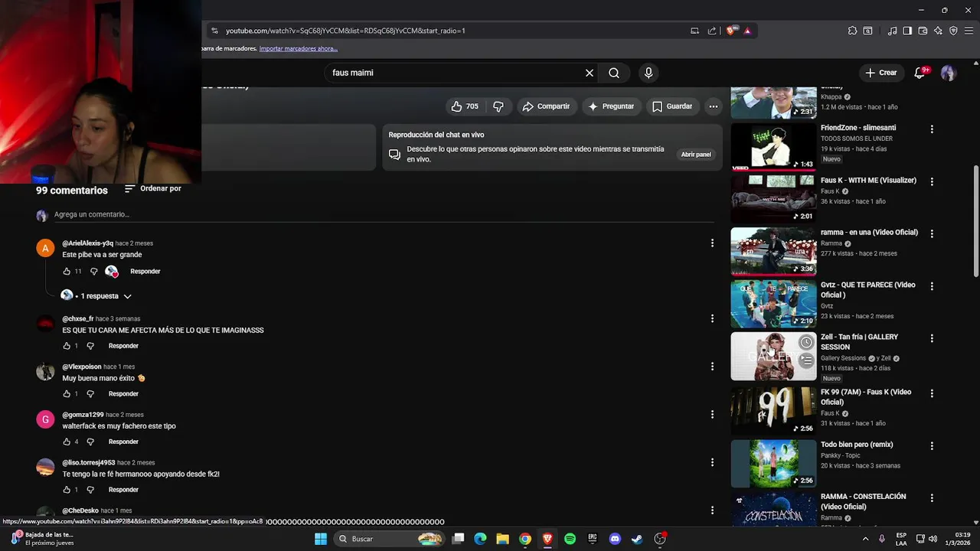
Task: Dislike the video
Action: pyautogui.click(x=498, y=106)
